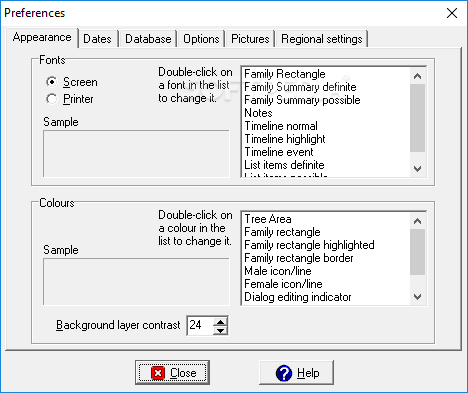Open the Pictures tab
Viewport: 468px width, 393px height.
(250, 39)
